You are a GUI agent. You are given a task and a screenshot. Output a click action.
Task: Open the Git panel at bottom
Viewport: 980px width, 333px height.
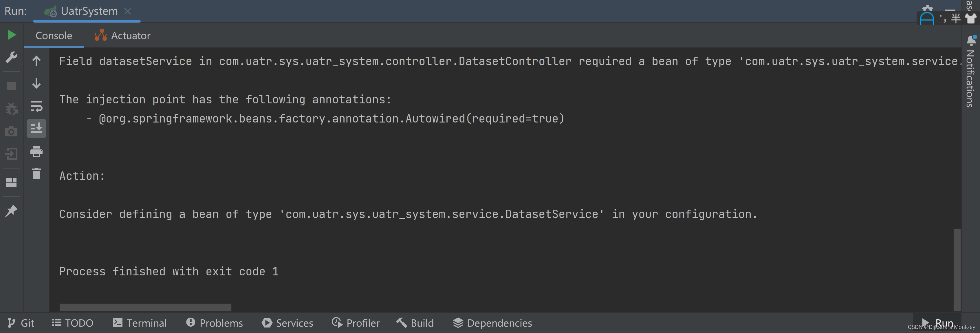tap(21, 322)
